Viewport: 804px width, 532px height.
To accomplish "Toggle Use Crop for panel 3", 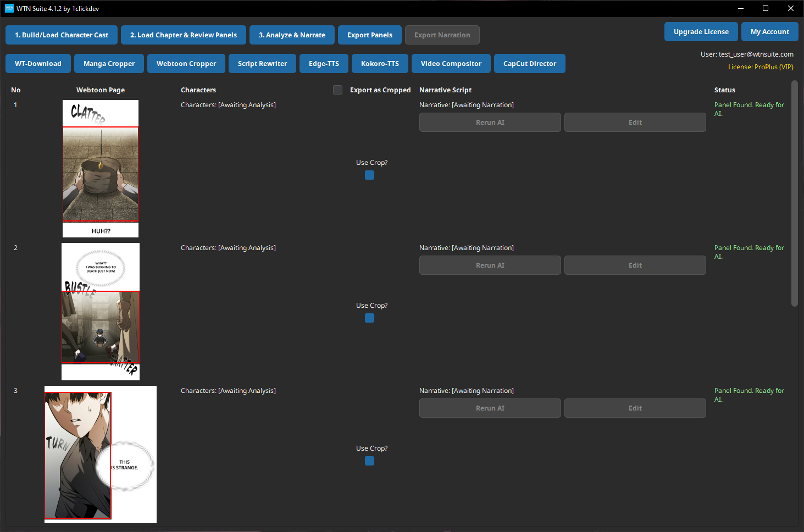I will click(369, 461).
